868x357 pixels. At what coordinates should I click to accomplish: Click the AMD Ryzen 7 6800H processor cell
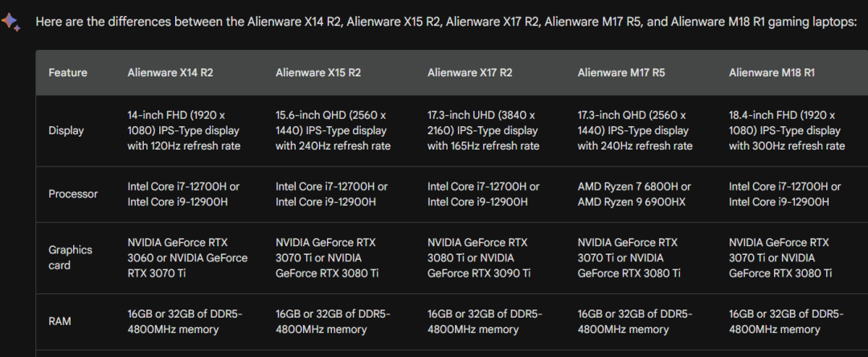coord(633,194)
